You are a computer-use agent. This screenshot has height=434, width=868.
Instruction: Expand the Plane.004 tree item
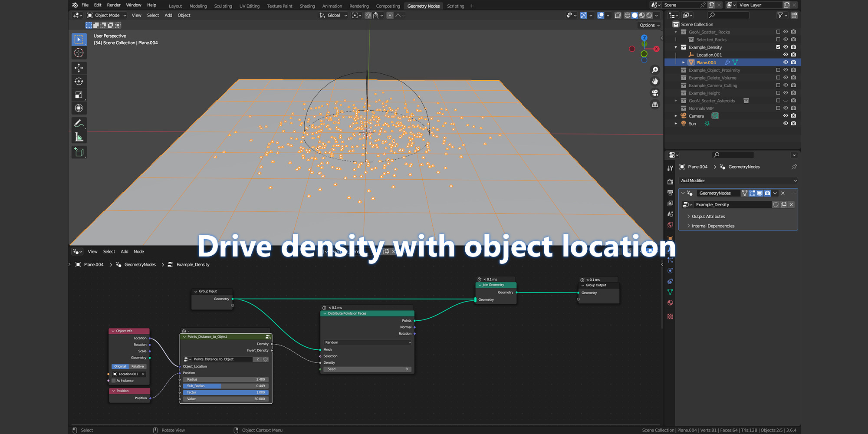[x=684, y=62]
